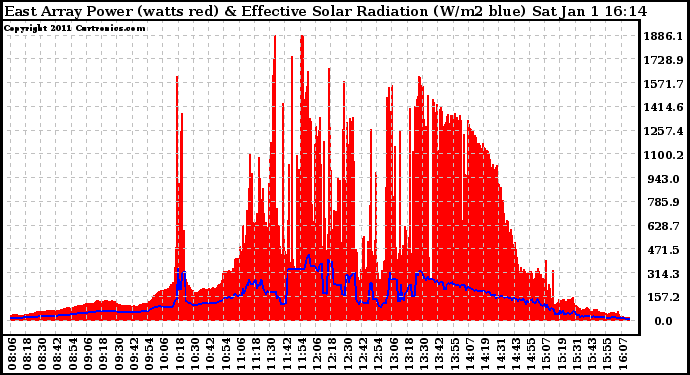
Task: Click the 10:54 time label
Action: tap(225, 354)
